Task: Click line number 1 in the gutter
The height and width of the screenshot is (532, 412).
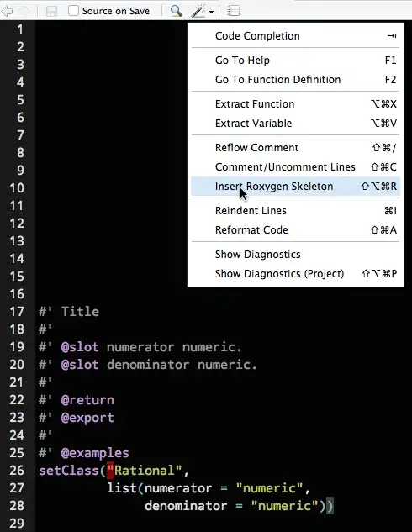Action: 20,29
